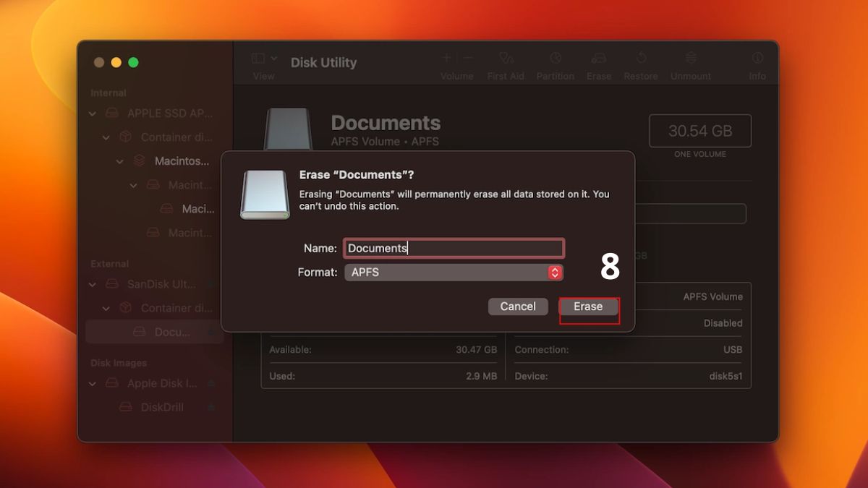The width and height of the screenshot is (868, 488).
Task: Collapse the Apple Disk I... chevron
Action: click(93, 383)
